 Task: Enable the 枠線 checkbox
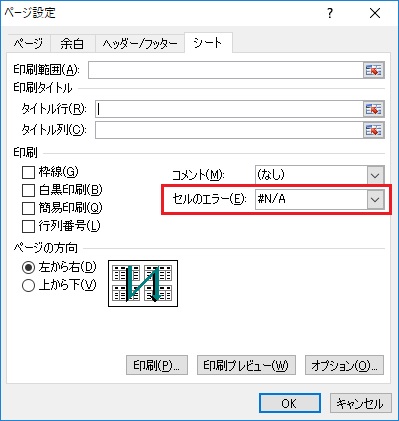[x=28, y=173]
